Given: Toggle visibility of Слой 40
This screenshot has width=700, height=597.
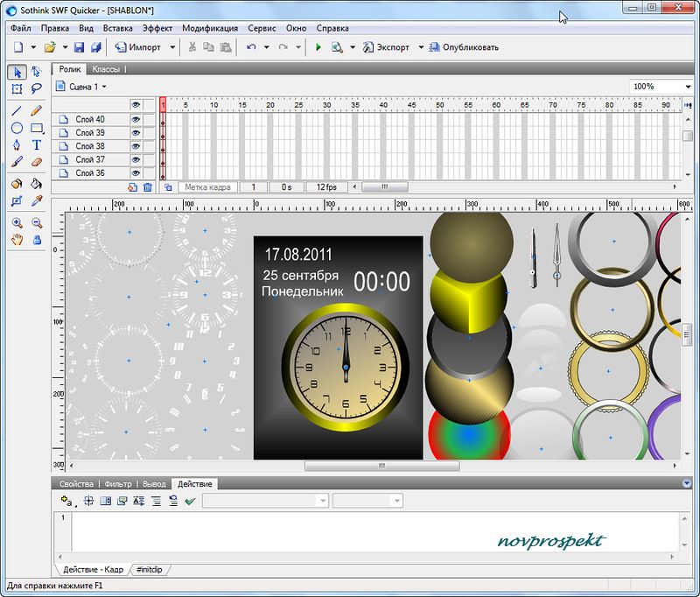Looking at the screenshot, I should (x=136, y=120).
